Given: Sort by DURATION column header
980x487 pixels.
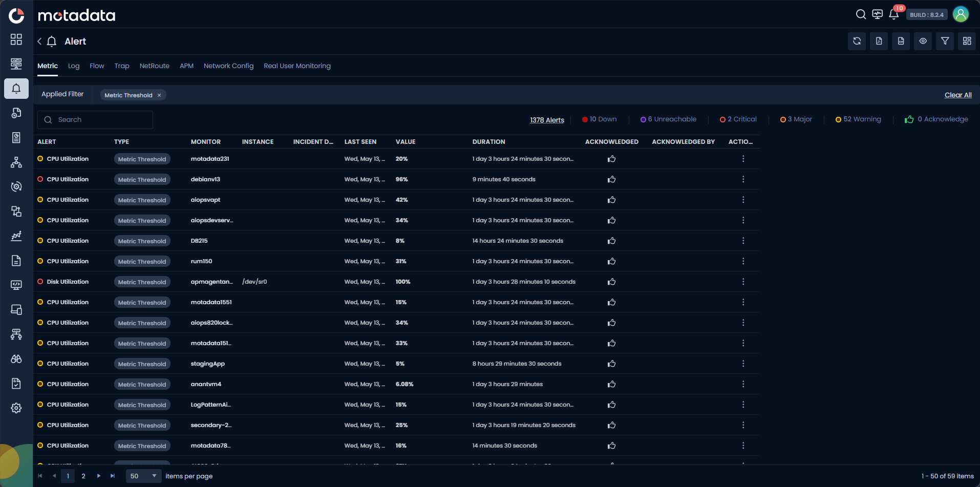Looking at the screenshot, I should pos(488,142).
